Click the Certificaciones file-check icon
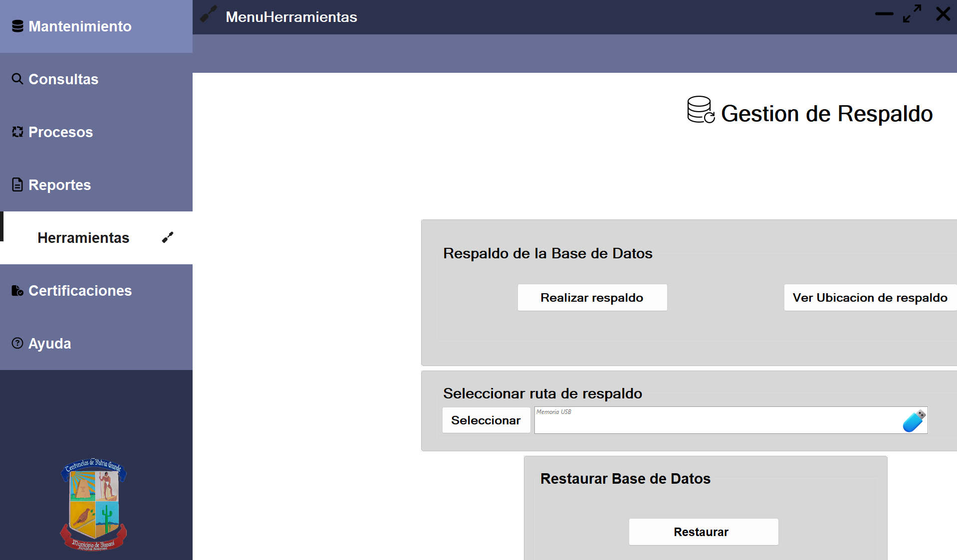This screenshot has height=560, width=957. [x=17, y=290]
